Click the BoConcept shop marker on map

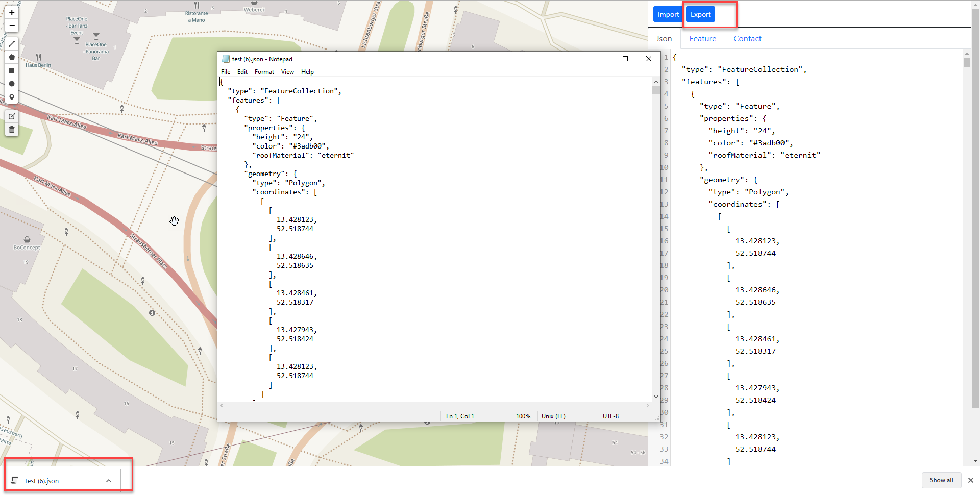point(27,239)
